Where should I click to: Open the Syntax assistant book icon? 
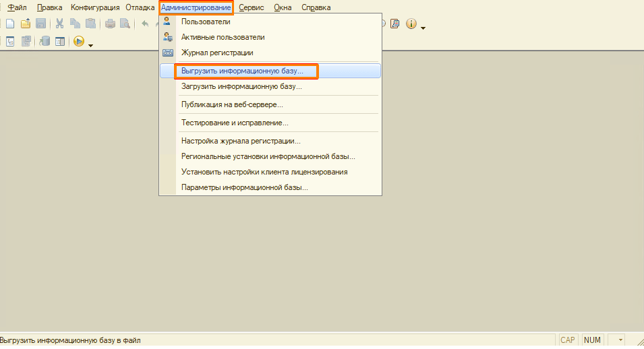click(x=395, y=24)
